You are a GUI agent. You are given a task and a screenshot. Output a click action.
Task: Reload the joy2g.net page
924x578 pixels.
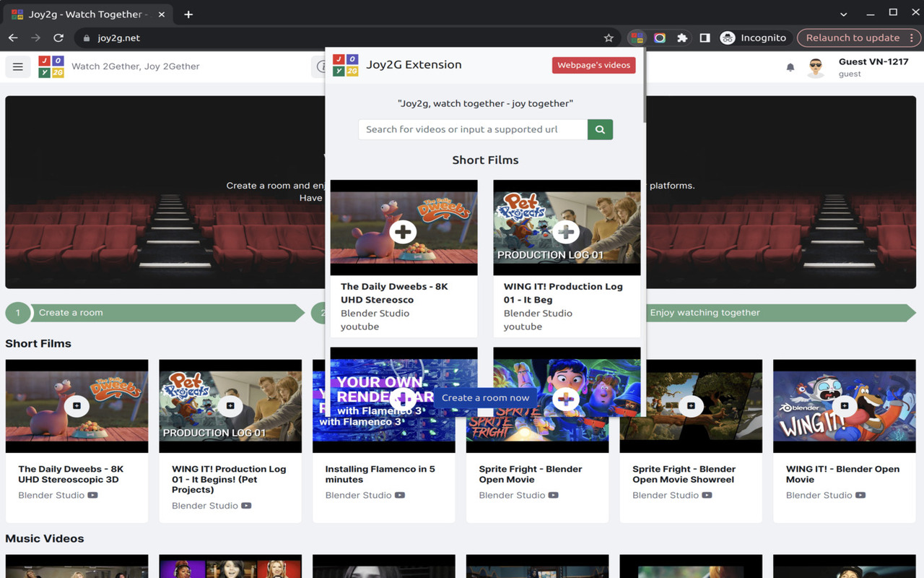[58, 38]
